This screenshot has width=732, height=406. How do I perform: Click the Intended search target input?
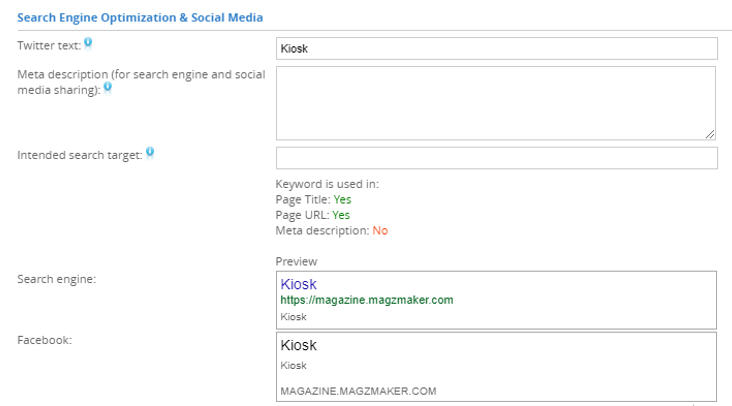tap(497, 158)
